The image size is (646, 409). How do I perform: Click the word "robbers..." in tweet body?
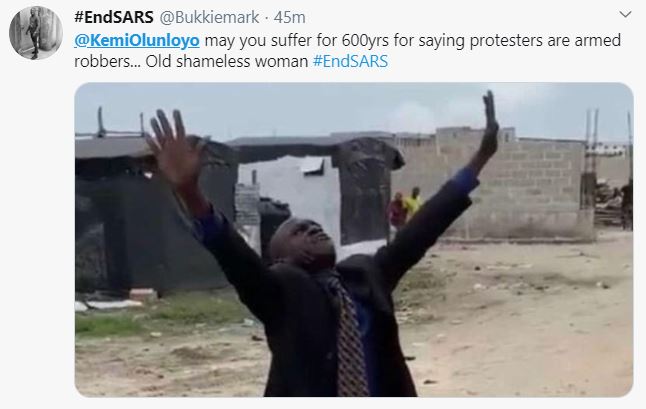click(x=108, y=61)
